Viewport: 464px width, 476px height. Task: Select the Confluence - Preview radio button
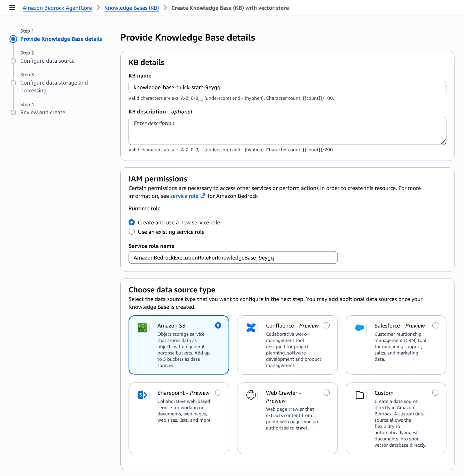327,325
